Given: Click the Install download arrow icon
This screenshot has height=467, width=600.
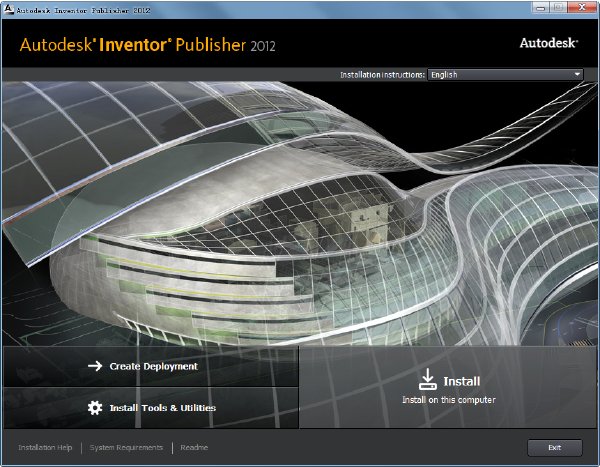Looking at the screenshot, I should (427, 379).
